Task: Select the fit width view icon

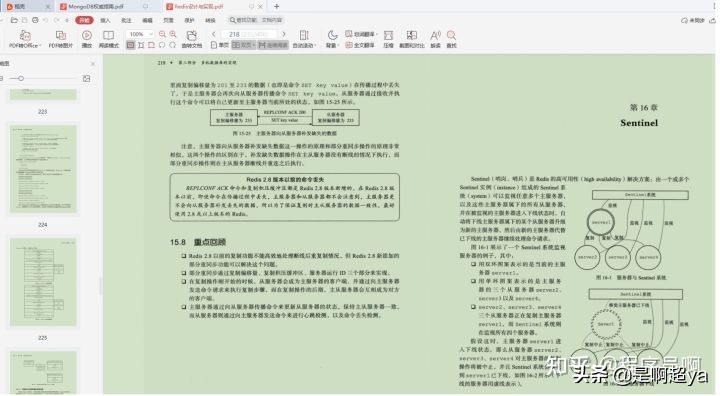Action: 141,45
